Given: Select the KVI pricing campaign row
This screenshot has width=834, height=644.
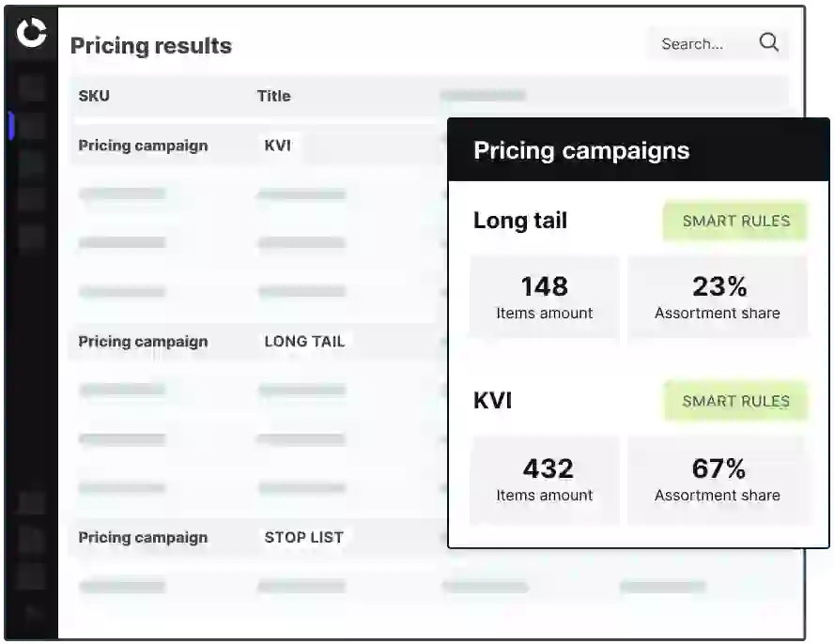Looking at the screenshot, I should [x=258, y=146].
